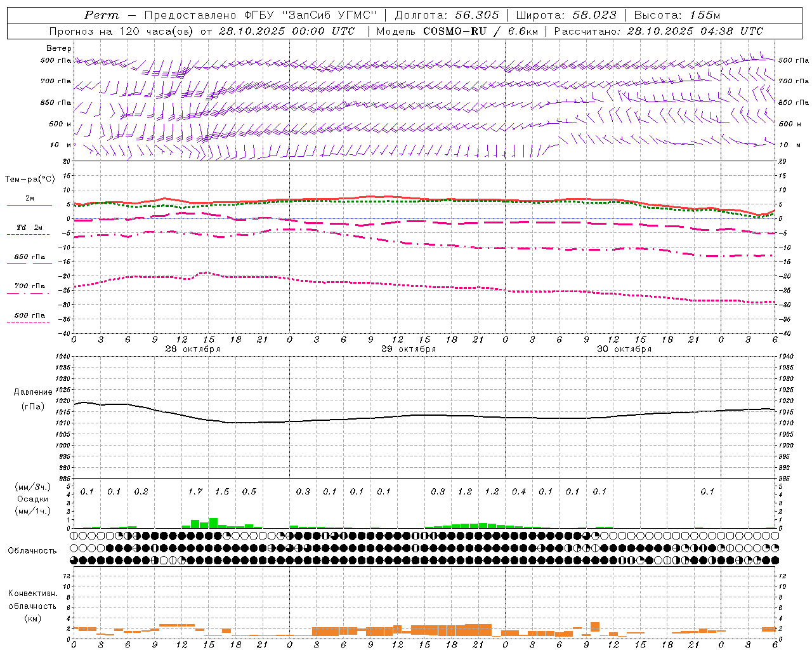The height and width of the screenshot is (650, 812).
Task: Click the "(мм/1ч.)" precipitation unit label
Action: click(x=33, y=511)
